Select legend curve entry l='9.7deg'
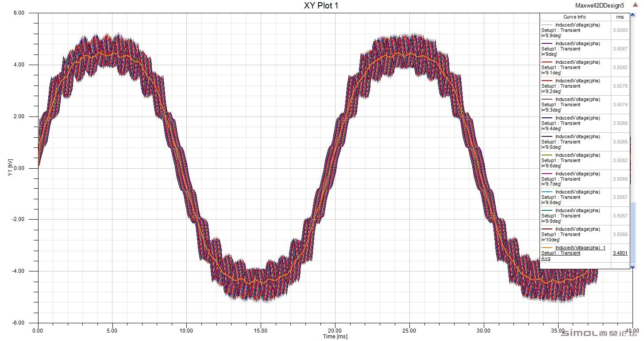The width and height of the screenshot is (644, 341). click(x=575, y=179)
